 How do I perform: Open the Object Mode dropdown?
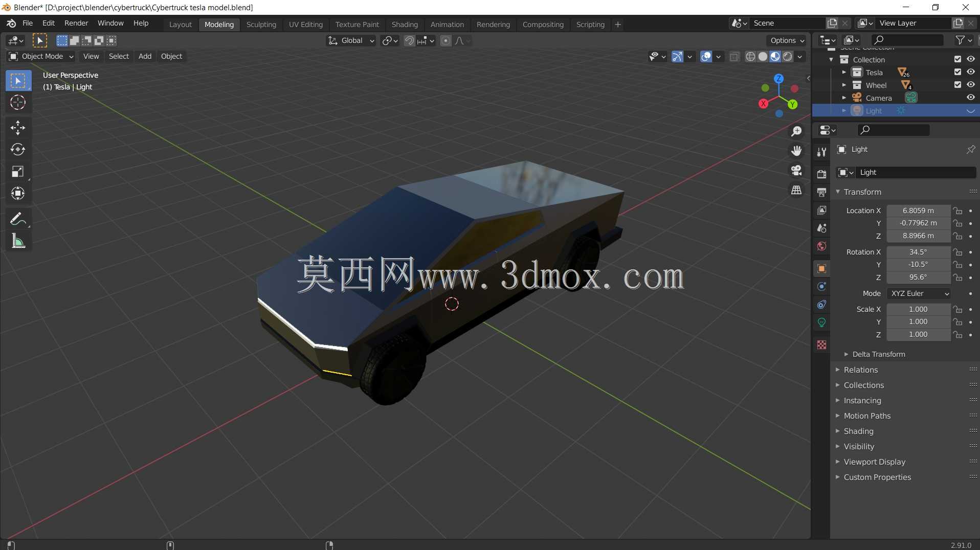(x=41, y=56)
